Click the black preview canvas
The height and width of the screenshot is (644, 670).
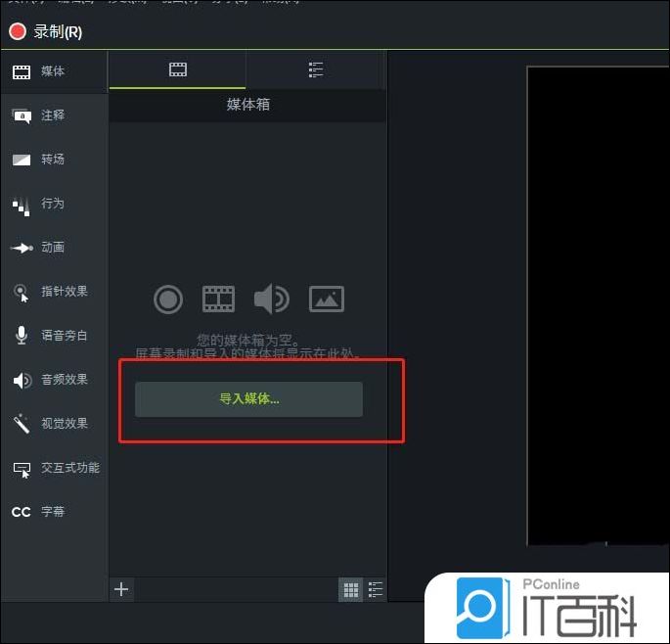pyautogui.click(x=599, y=305)
